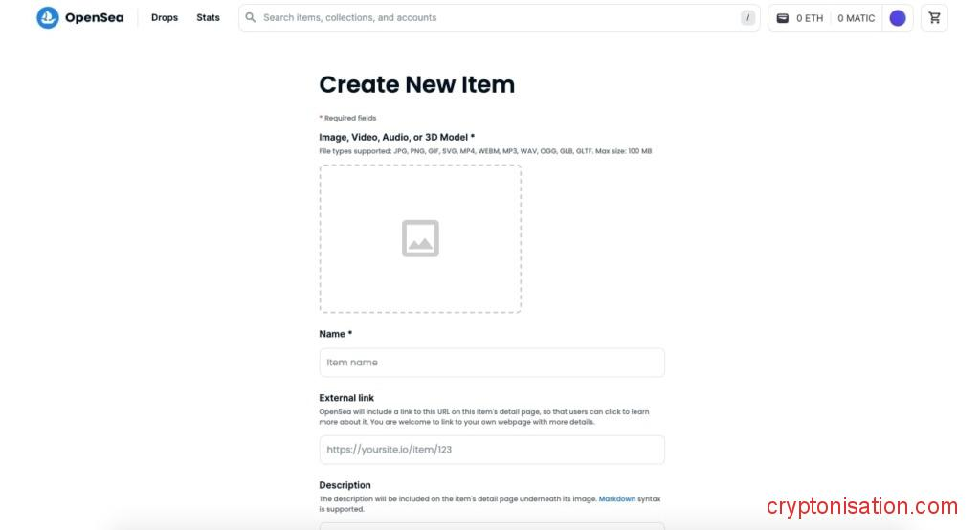The image size is (980, 530).
Task: Click the search magnifier icon
Action: tap(251, 17)
